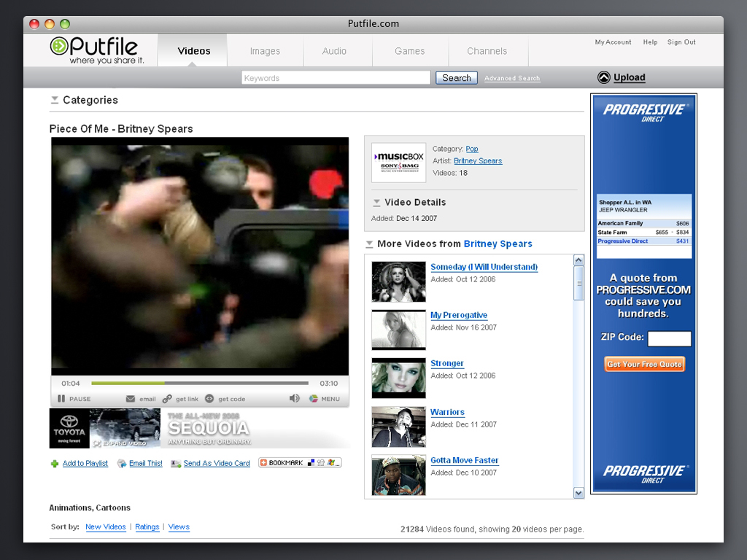Click the get link chain icon

(167, 399)
